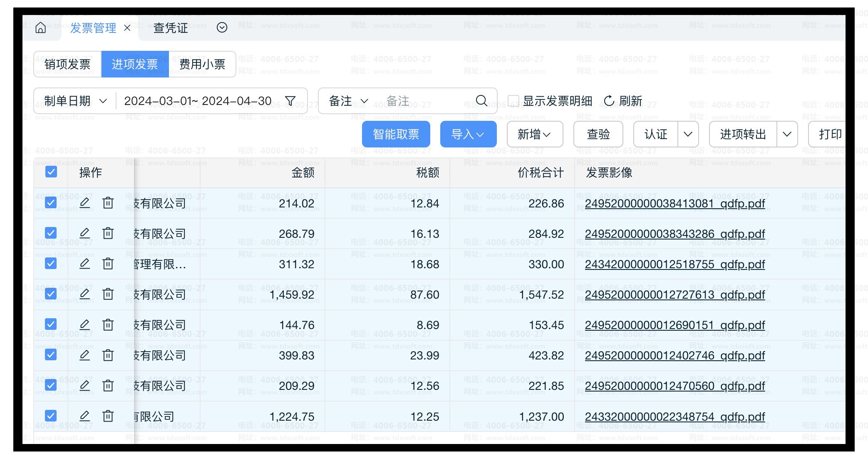Click the 刷新 refresh icon

[x=609, y=101]
